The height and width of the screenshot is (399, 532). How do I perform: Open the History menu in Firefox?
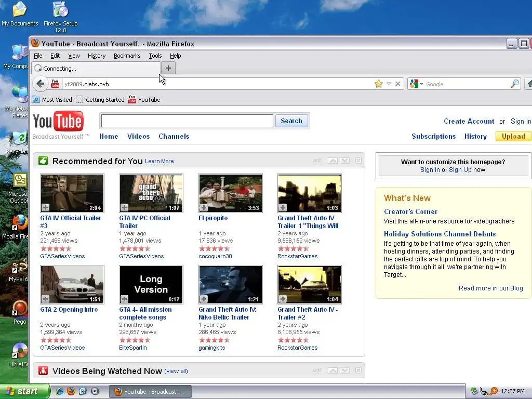96,56
